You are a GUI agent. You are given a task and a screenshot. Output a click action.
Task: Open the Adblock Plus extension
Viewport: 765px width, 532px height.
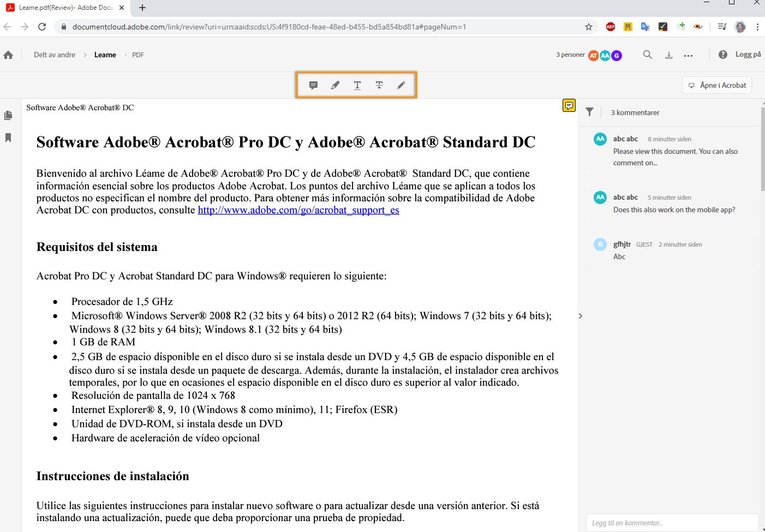(611, 27)
